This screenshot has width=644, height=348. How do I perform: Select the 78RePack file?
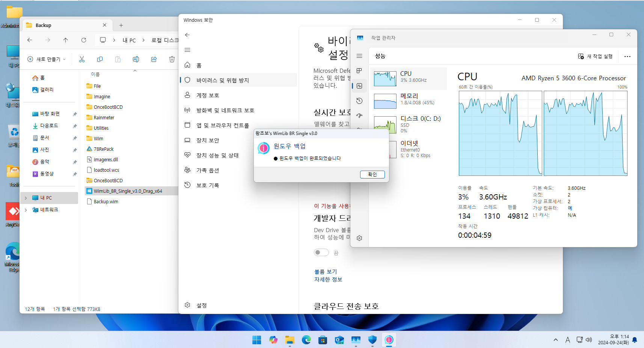[100, 149]
